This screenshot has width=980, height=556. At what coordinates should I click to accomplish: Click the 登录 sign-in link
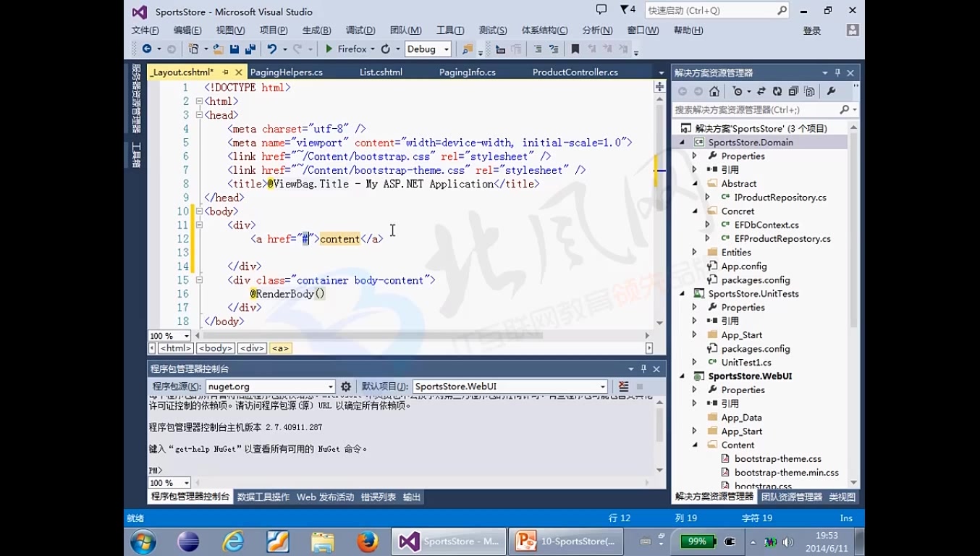(x=811, y=30)
